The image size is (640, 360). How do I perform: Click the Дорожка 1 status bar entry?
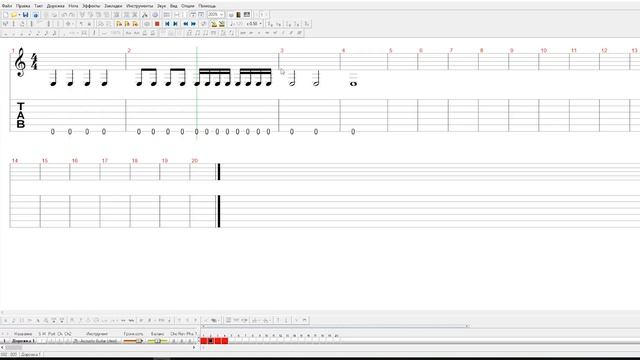coord(31,355)
